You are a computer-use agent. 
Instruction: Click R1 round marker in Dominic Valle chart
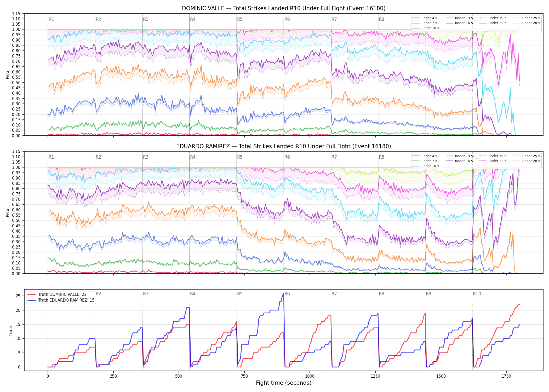coord(51,19)
